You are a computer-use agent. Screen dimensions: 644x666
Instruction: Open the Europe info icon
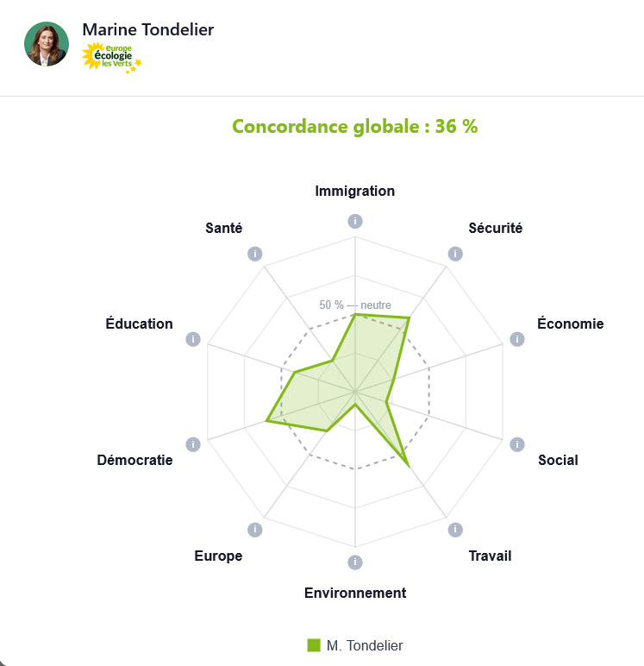[254, 530]
